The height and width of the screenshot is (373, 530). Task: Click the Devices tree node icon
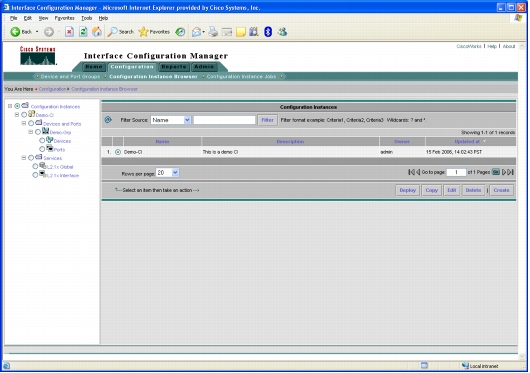(x=50, y=140)
